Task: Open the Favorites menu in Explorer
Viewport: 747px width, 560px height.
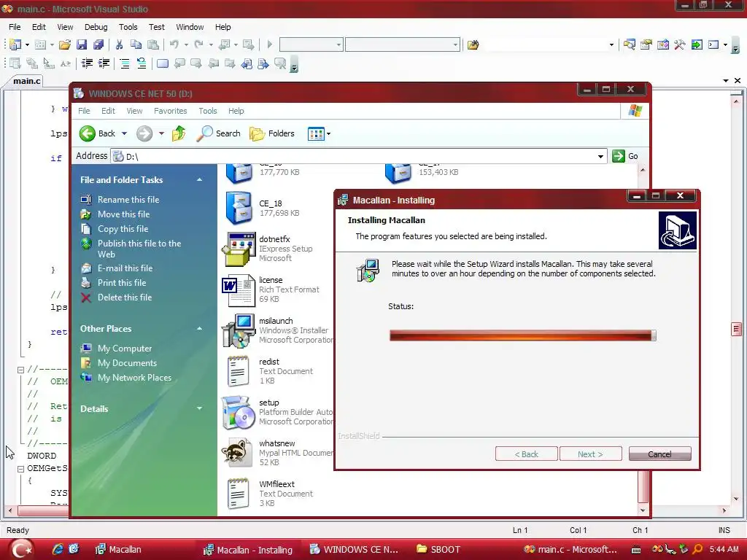Action: pos(170,111)
